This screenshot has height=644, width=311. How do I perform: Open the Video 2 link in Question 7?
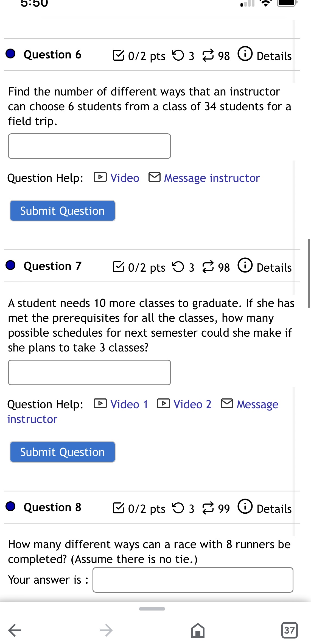[x=192, y=404]
